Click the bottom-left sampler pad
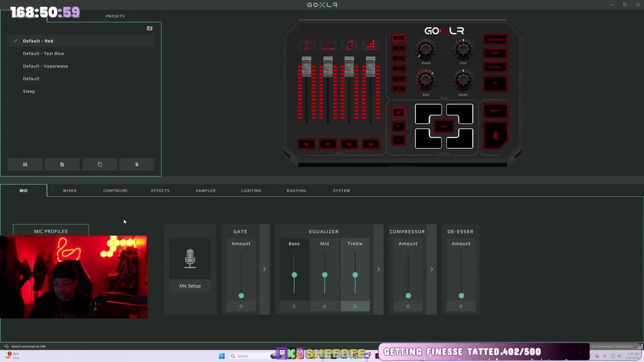 point(428,139)
